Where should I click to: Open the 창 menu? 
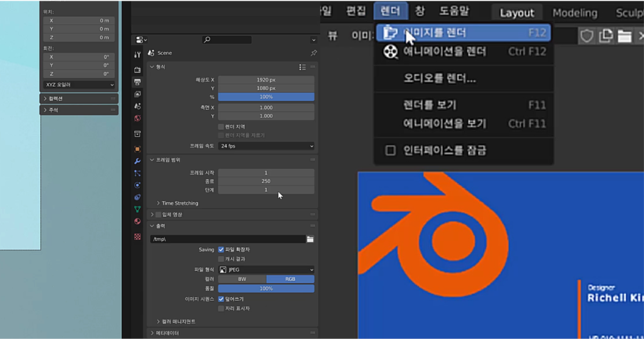coord(419,11)
